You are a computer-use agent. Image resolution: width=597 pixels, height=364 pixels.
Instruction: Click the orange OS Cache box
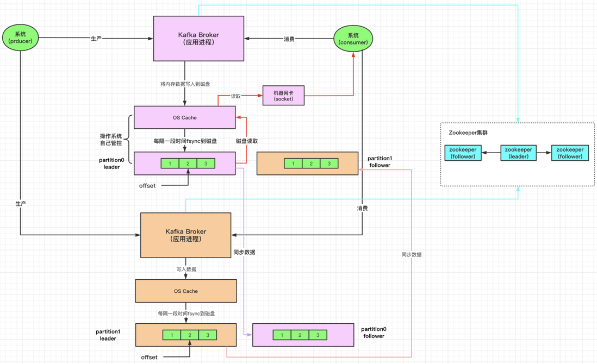(186, 291)
